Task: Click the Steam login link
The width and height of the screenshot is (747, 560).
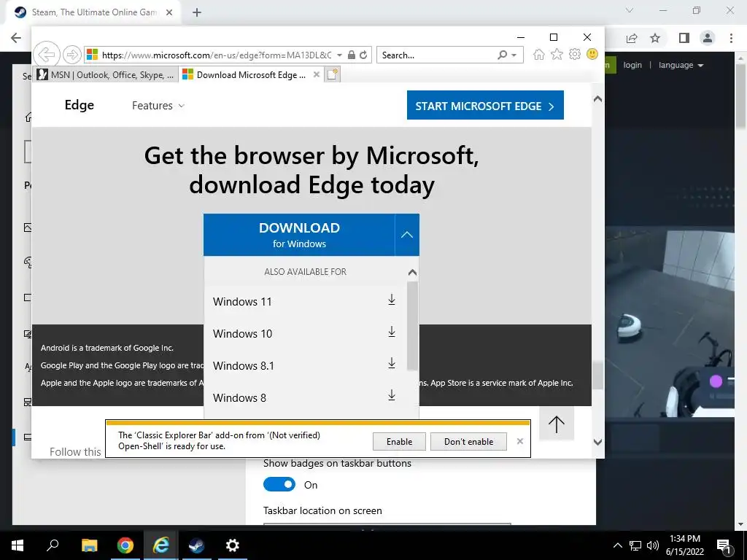Action: tap(632, 65)
